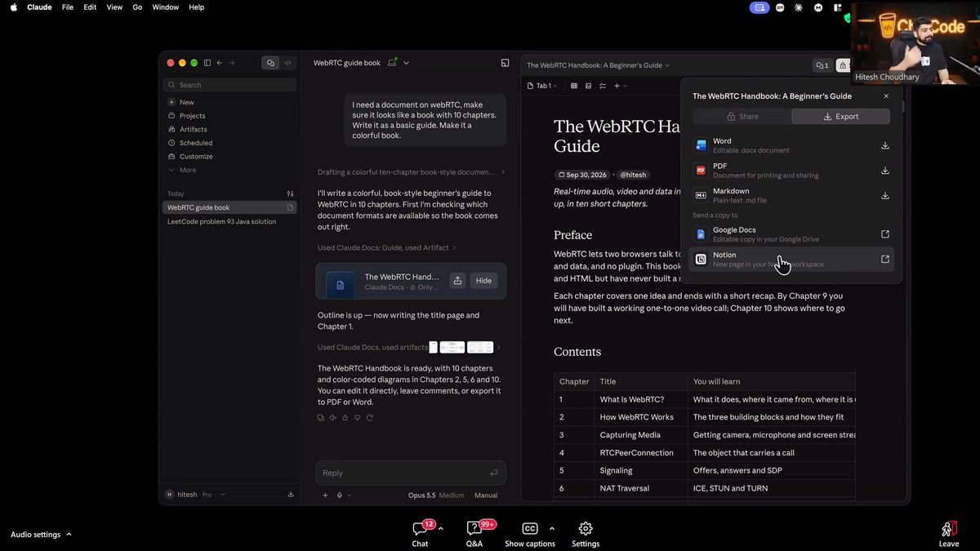The image size is (980, 551).
Task: Open the comments button showing 1
Action: (x=822, y=65)
